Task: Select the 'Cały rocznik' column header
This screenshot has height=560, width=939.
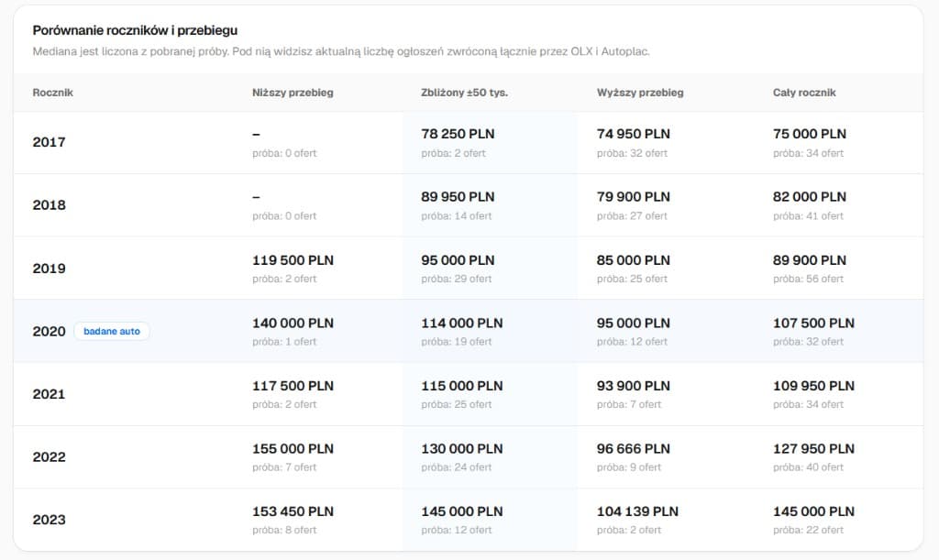Action: tap(804, 93)
